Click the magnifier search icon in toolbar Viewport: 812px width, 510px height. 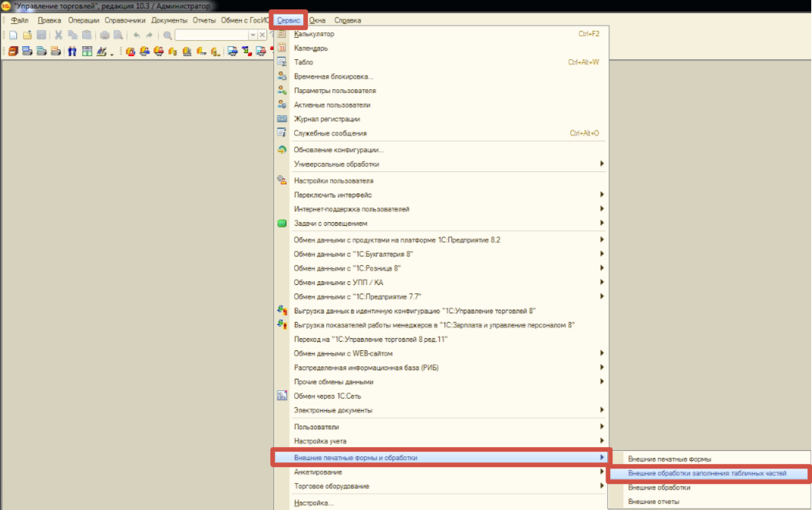[167, 35]
